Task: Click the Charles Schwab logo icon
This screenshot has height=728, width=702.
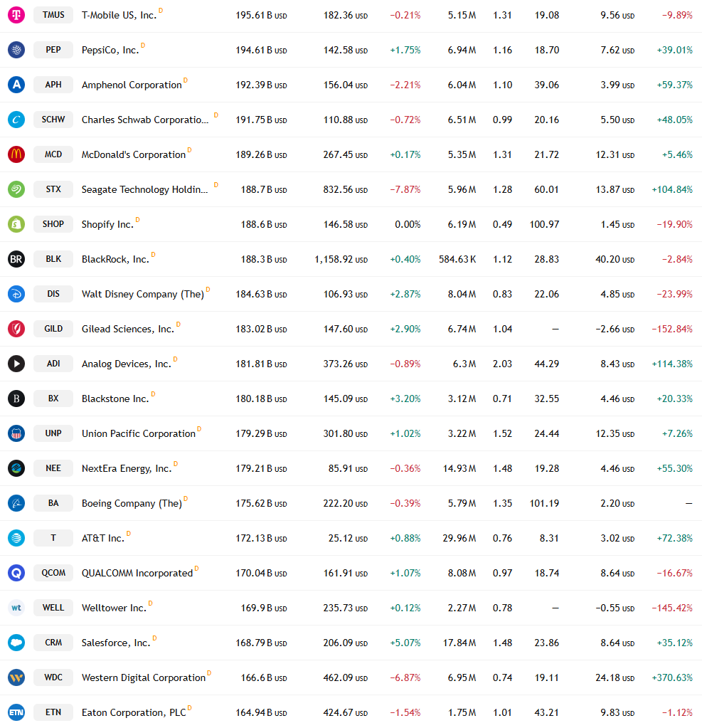Action: pyautogui.click(x=16, y=120)
